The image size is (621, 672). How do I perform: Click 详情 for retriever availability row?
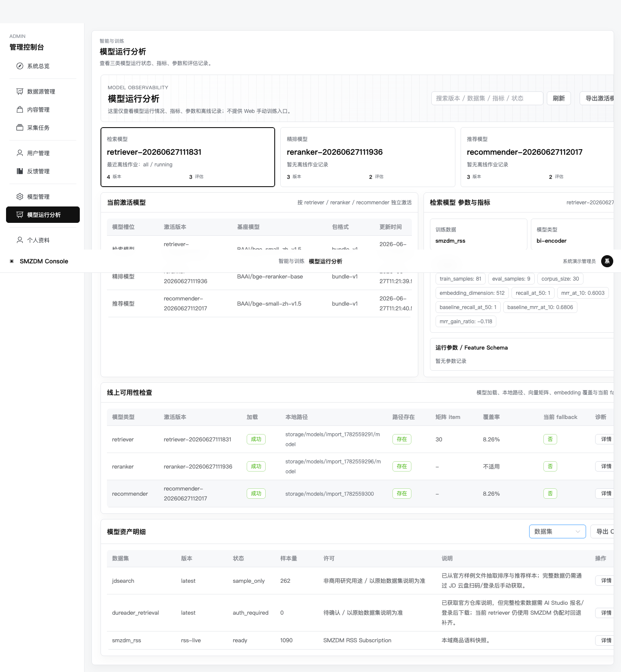[x=605, y=439]
